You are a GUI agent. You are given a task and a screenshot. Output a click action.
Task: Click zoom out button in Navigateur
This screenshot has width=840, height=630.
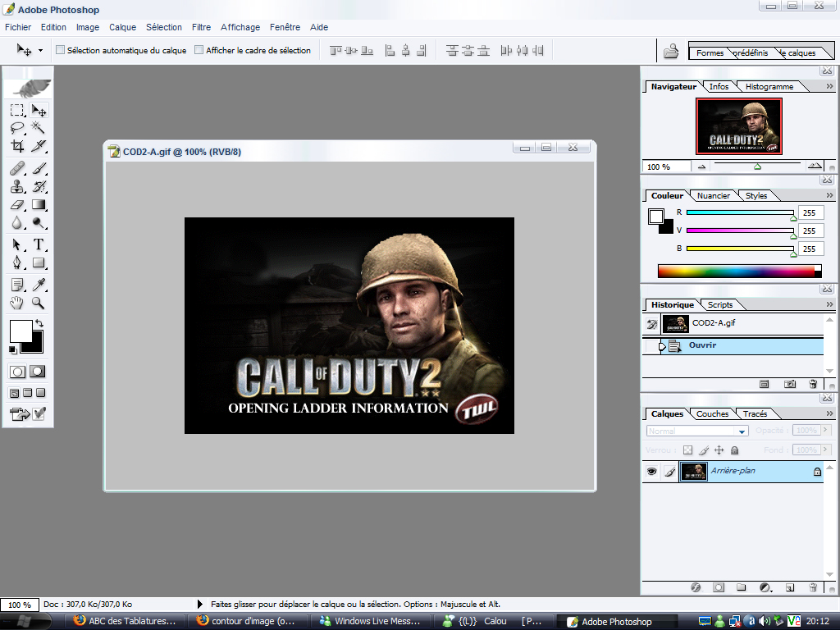[702, 167]
